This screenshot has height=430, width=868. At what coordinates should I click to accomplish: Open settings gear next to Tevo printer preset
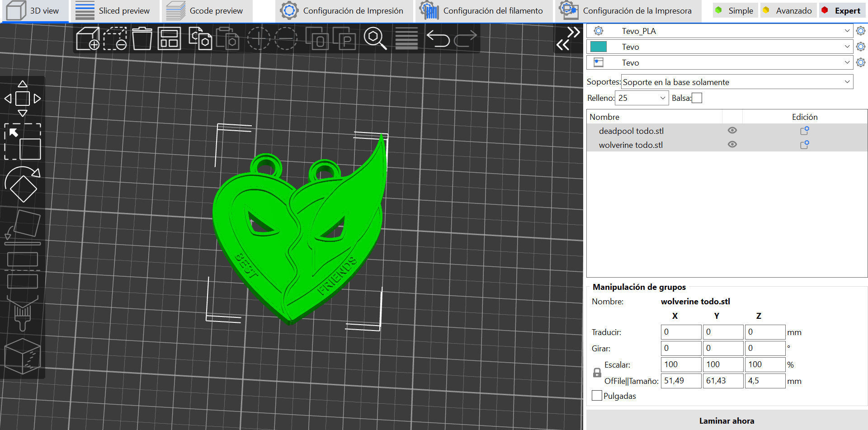[x=861, y=62]
